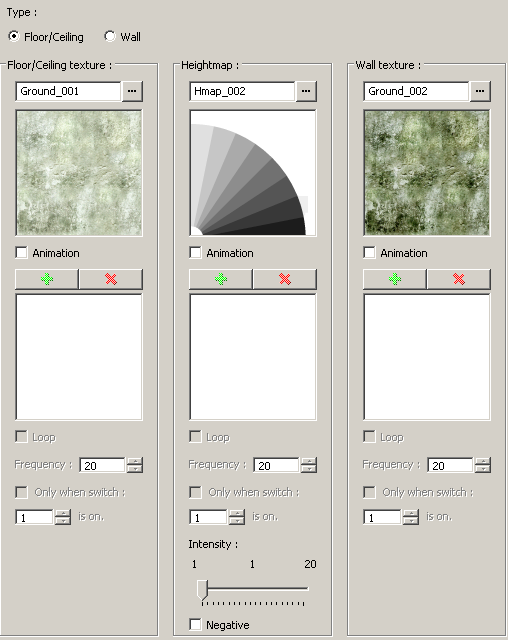Click red X under Wall texture
This screenshot has width=508, height=640.
(x=459, y=279)
